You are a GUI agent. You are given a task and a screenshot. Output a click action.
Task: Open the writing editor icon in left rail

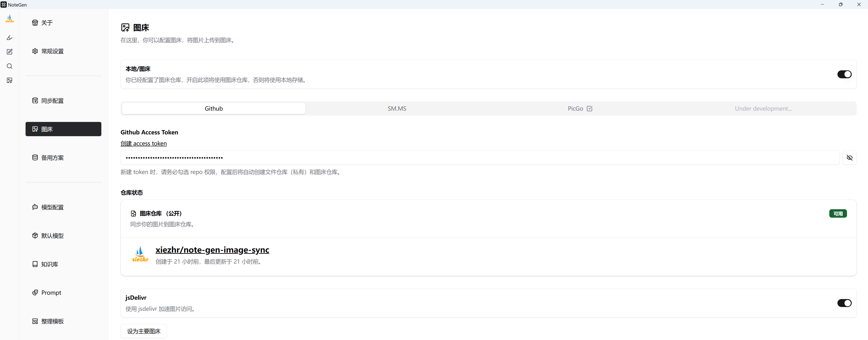[x=10, y=52]
